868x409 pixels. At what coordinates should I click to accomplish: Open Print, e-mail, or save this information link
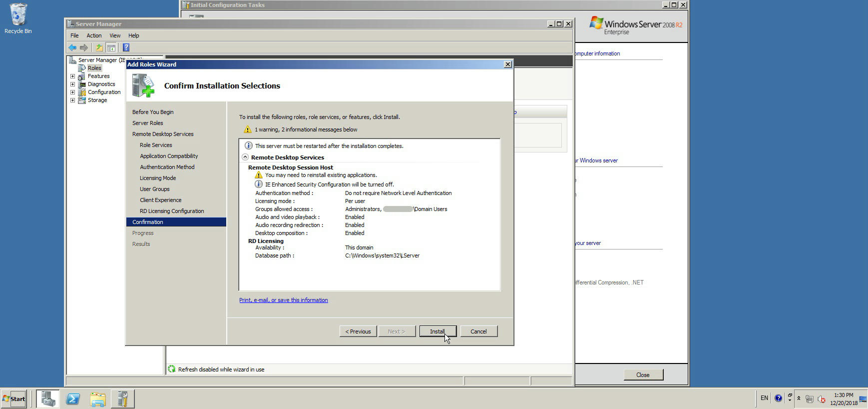(284, 300)
